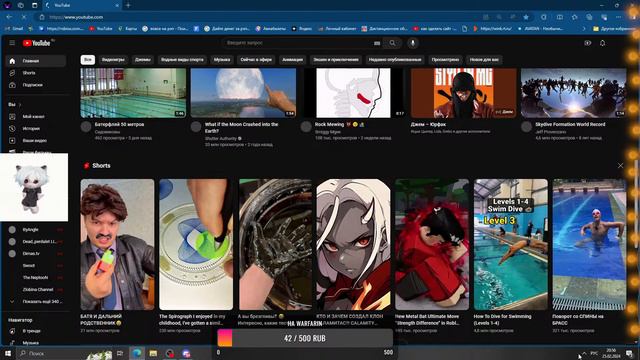Open Подписки in the sidebar

pyautogui.click(x=36, y=85)
